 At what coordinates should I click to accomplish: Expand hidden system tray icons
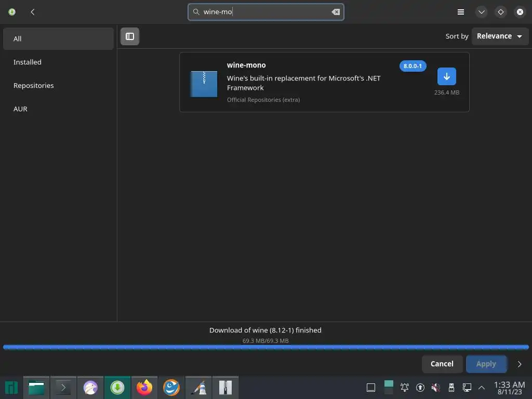482,388
